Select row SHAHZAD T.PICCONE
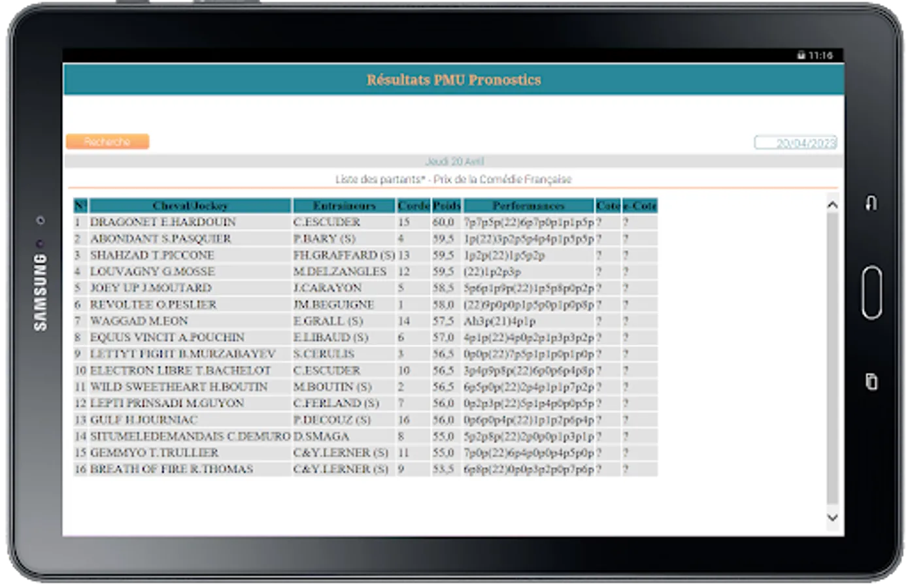 click(x=365, y=255)
